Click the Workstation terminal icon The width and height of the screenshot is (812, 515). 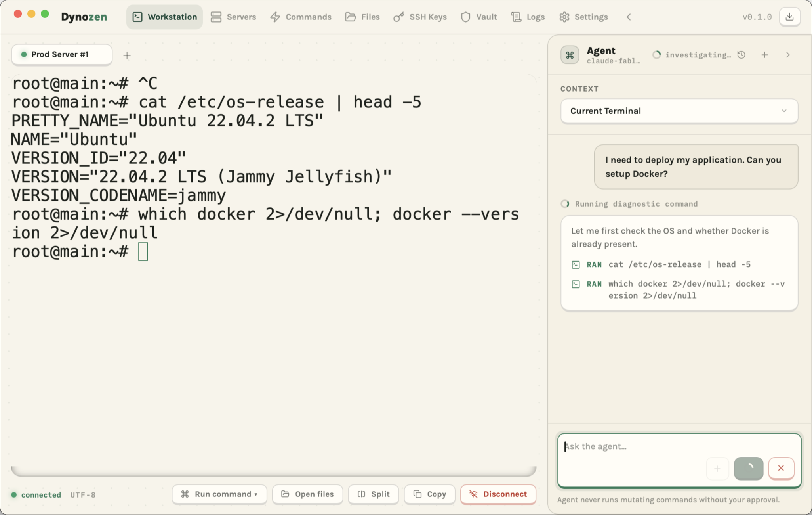pos(137,17)
